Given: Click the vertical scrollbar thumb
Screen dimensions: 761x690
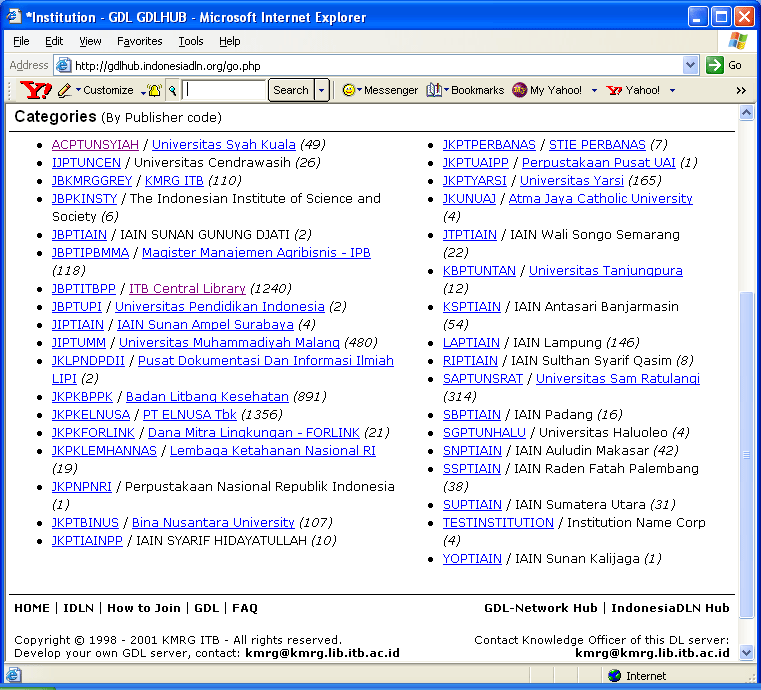Looking at the screenshot, I should [x=746, y=455].
